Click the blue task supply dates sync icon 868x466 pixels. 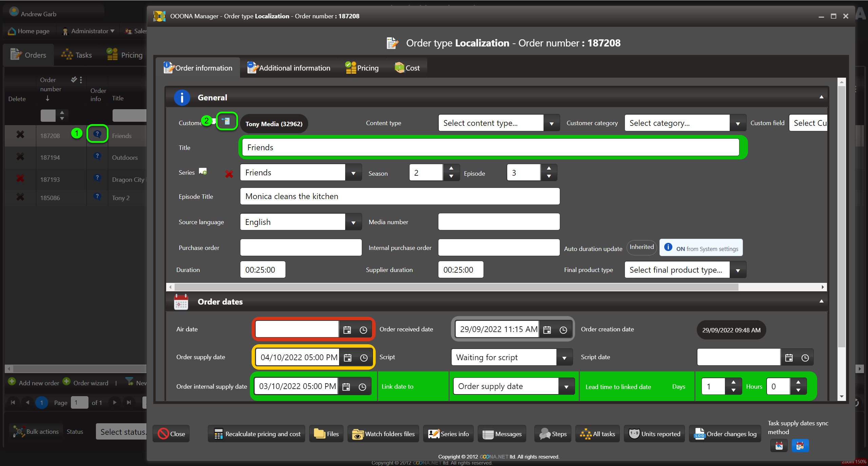tap(800, 446)
